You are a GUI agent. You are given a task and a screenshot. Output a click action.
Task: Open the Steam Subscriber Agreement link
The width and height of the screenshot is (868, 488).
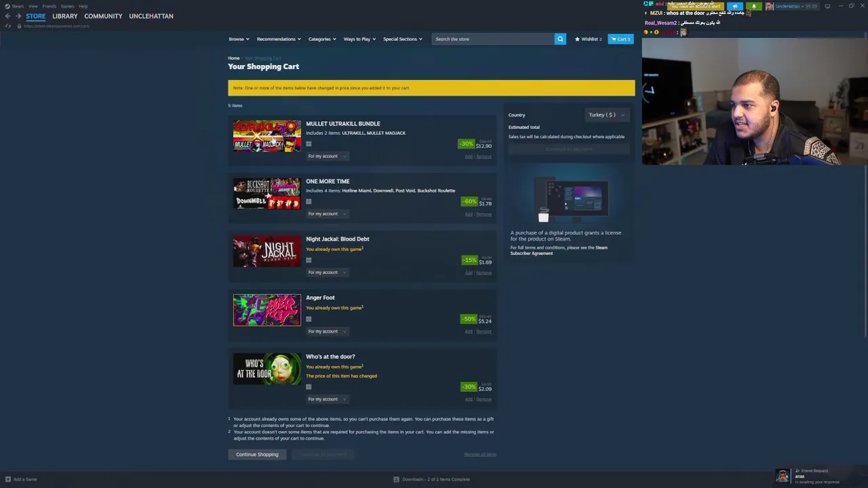coord(559,250)
